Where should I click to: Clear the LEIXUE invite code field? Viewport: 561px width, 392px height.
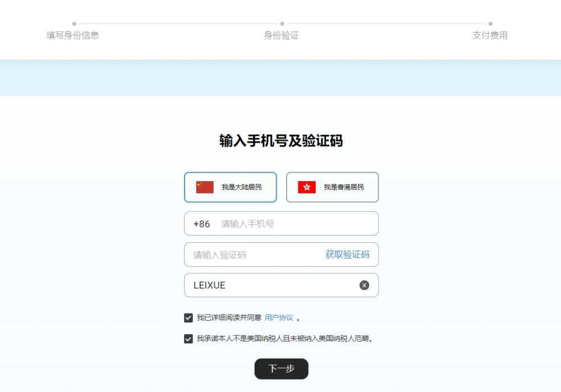click(x=364, y=285)
